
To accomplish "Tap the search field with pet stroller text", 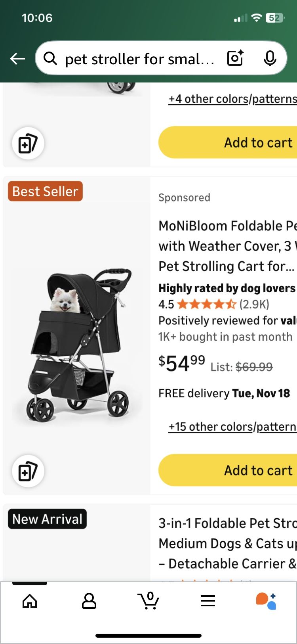I will (139, 58).
